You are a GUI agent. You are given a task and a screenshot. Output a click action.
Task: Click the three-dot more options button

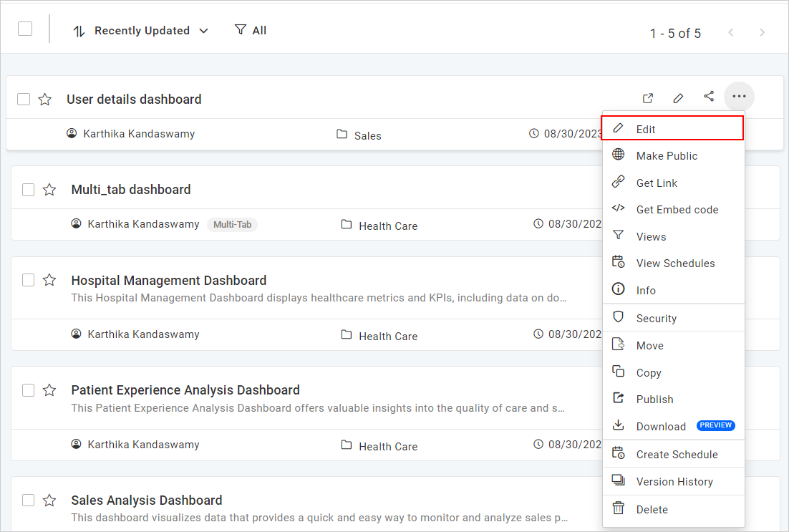pyautogui.click(x=739, y=97)
